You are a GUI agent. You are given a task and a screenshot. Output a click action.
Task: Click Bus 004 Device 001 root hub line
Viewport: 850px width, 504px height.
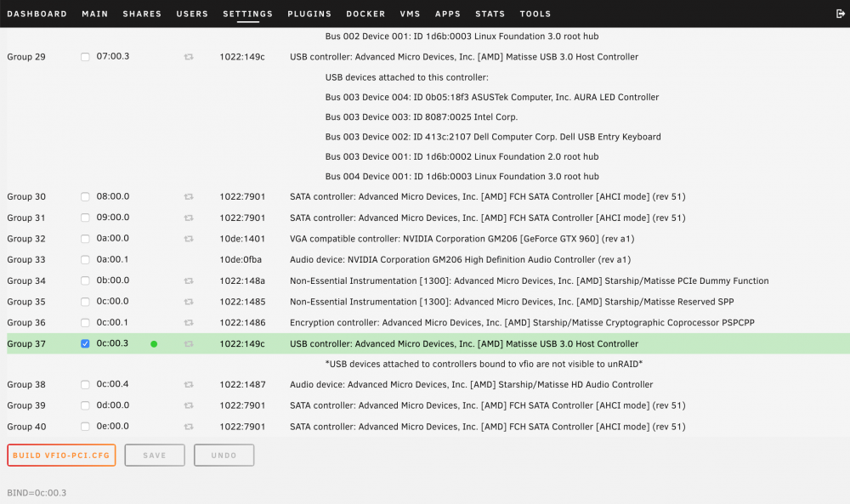click(x=462, y=177)
